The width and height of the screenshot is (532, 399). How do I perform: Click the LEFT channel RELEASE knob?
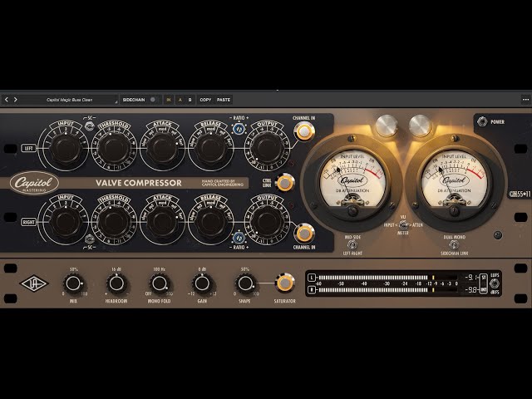click(210, 149)
